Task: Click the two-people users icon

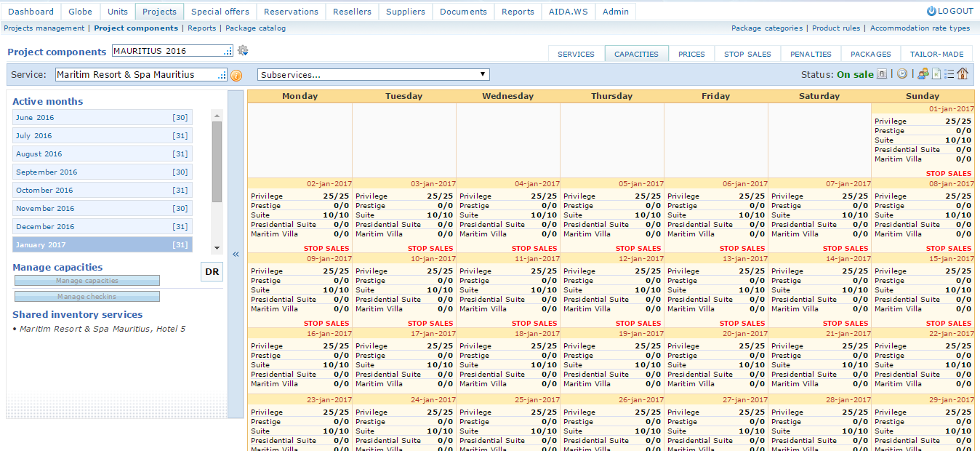Action: point(923,74)
